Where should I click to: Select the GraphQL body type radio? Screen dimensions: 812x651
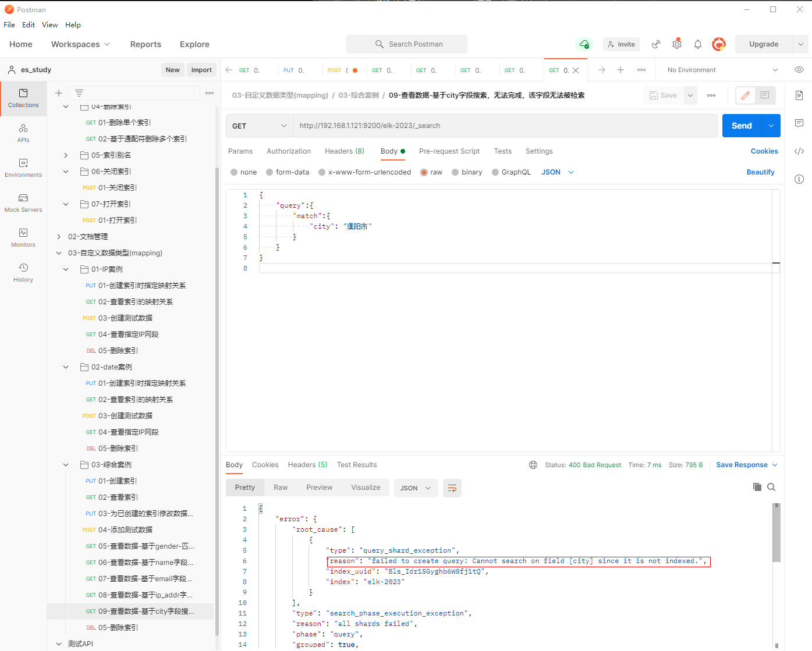point(495,172)
